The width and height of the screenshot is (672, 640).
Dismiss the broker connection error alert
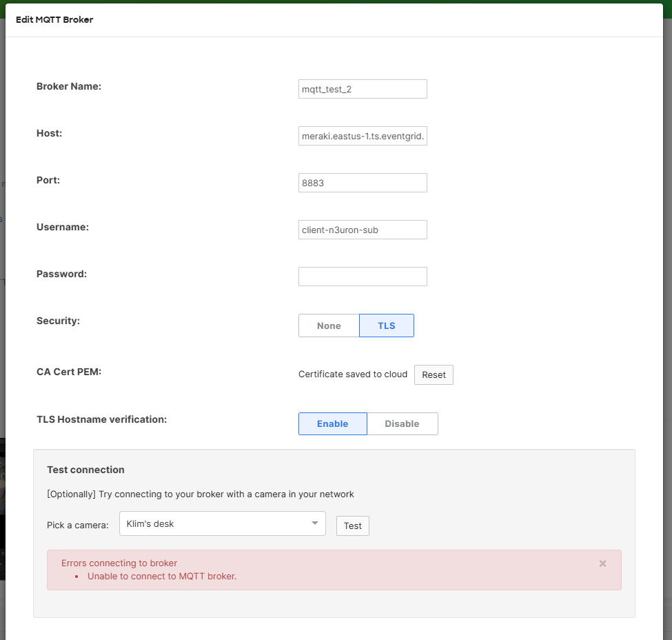pos(602,563)
